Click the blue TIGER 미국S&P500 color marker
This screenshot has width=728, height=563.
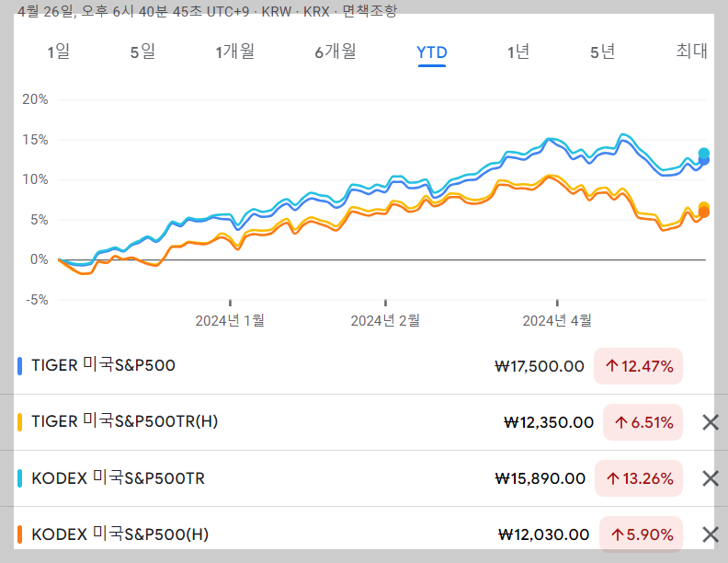pos(19,366)
